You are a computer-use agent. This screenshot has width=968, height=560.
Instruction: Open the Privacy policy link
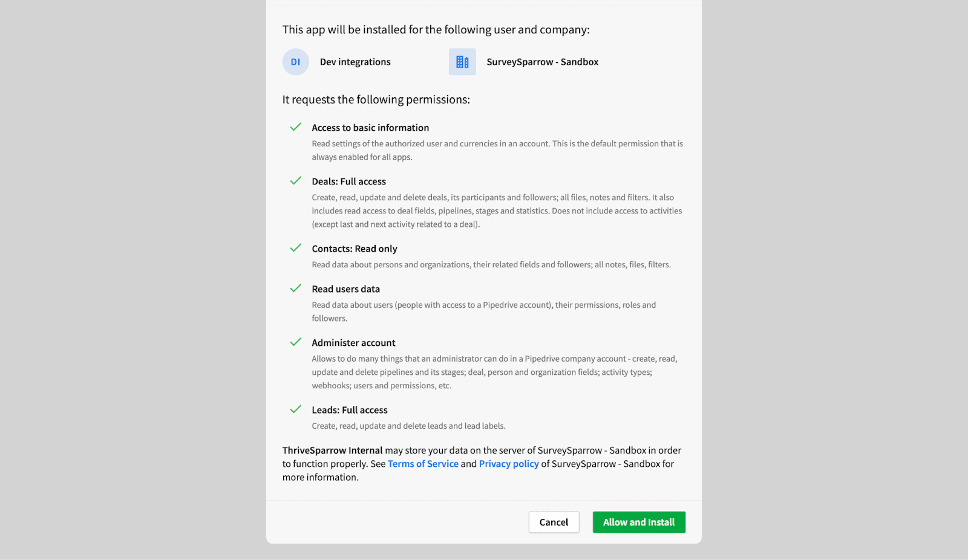(x=509, y=464)
